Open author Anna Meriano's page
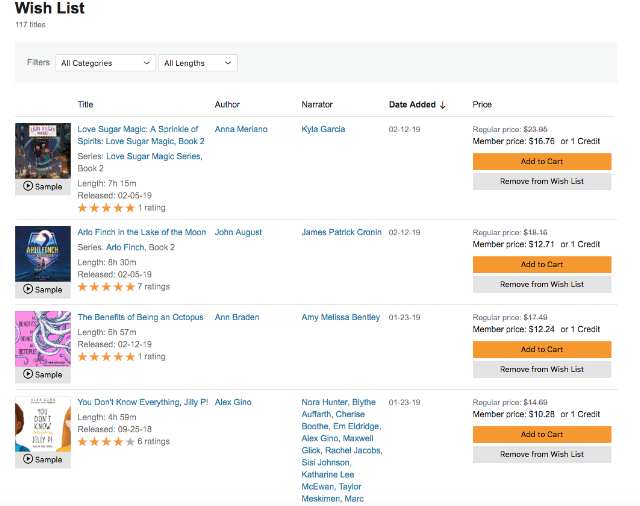 (241, 129)
